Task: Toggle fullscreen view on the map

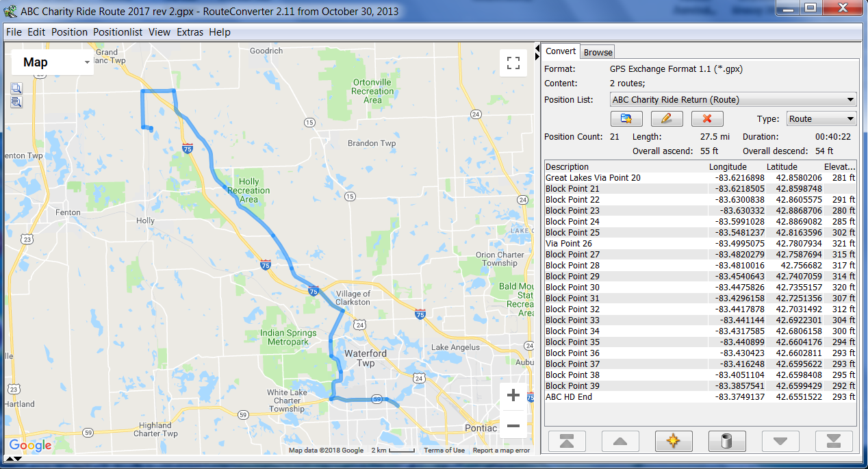Action: coord(513,64)
